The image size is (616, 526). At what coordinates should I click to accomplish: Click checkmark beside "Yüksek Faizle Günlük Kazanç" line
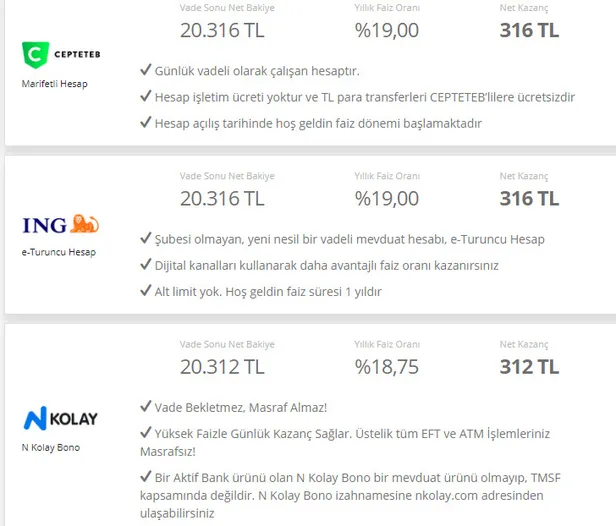click(x=146, y=435)
